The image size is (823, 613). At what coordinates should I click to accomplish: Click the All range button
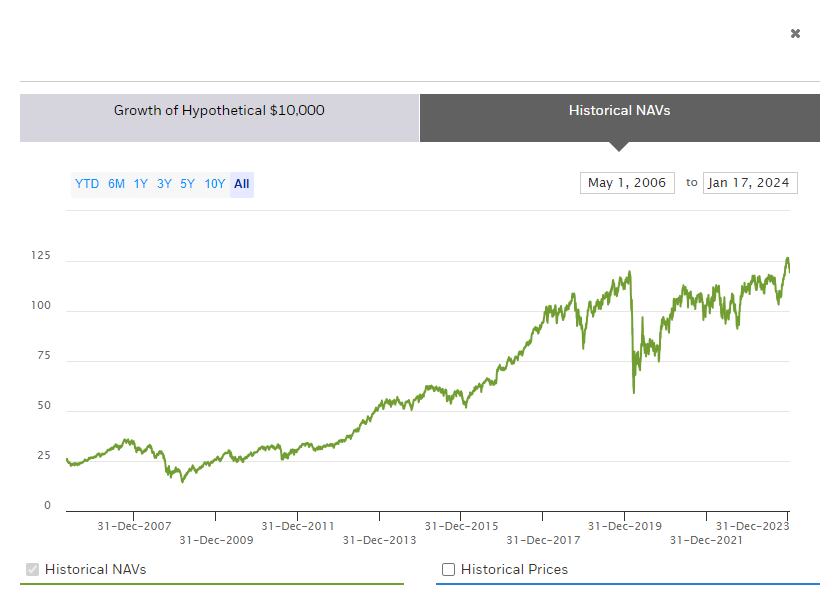(241, 184)
